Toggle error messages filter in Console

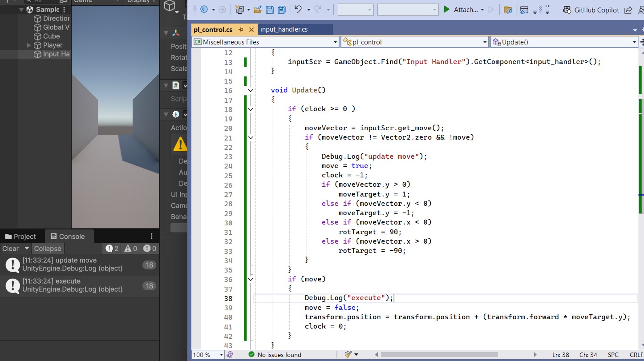point(150,249)
